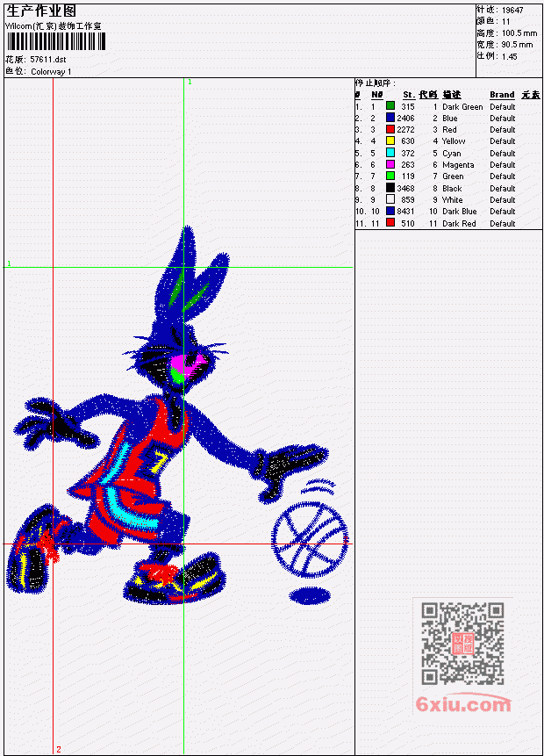
Task: Click the stitch count "372"
Action: [408, 154]
